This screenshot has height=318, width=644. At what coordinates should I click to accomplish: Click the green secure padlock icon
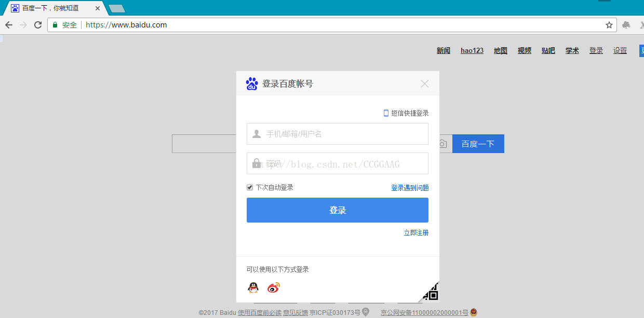(55, 25)
